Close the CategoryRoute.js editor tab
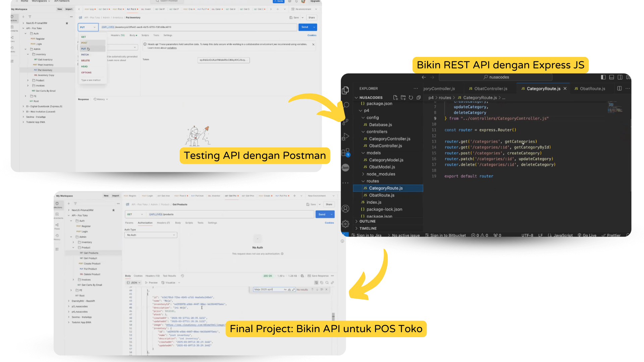644x362 pixels. pos(565,88)
